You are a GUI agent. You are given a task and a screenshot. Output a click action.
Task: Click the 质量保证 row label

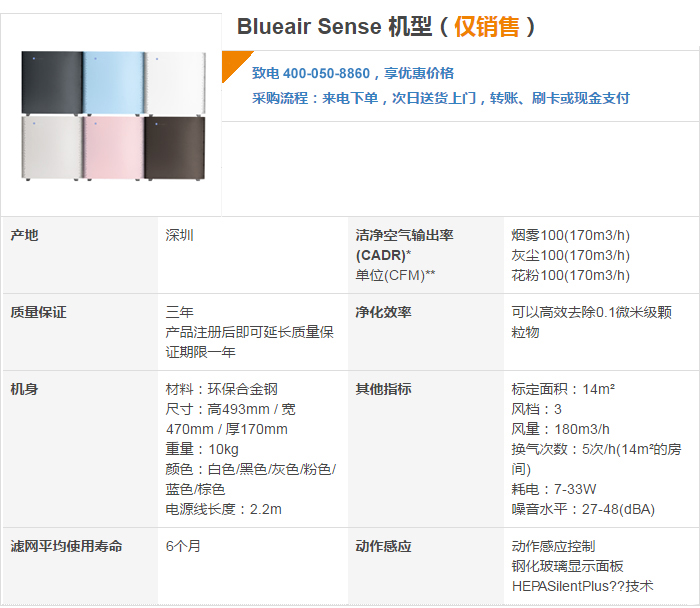(38, 312)
